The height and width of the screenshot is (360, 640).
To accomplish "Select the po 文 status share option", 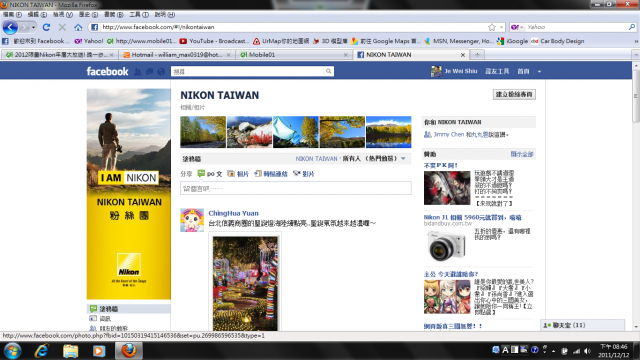I will [x=210, y=174].
